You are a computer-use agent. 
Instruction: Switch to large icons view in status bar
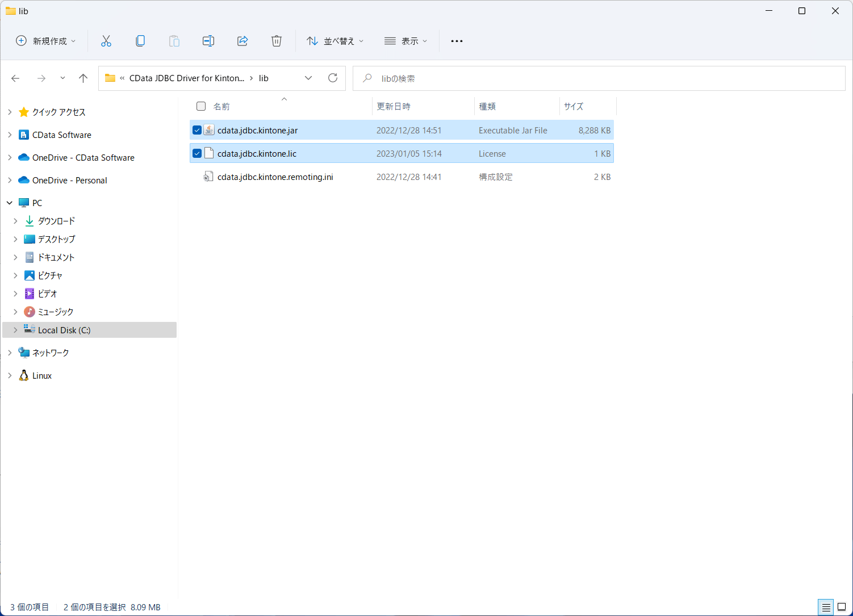(842, 607)
